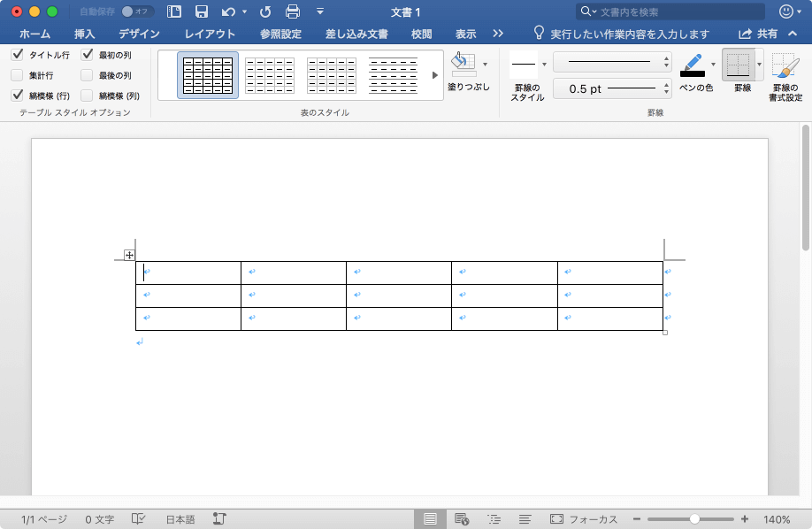Click the search magnifier icon
The width and height of the screenshot is (812, 529).
pyautogui.click(x=586, y=11)
